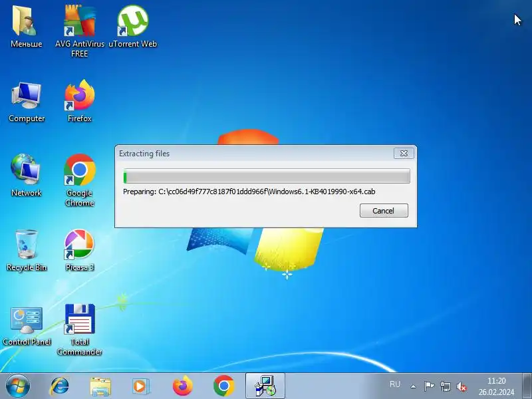
Task: Show hidden tray icons arrow
Action: point(413,386)
